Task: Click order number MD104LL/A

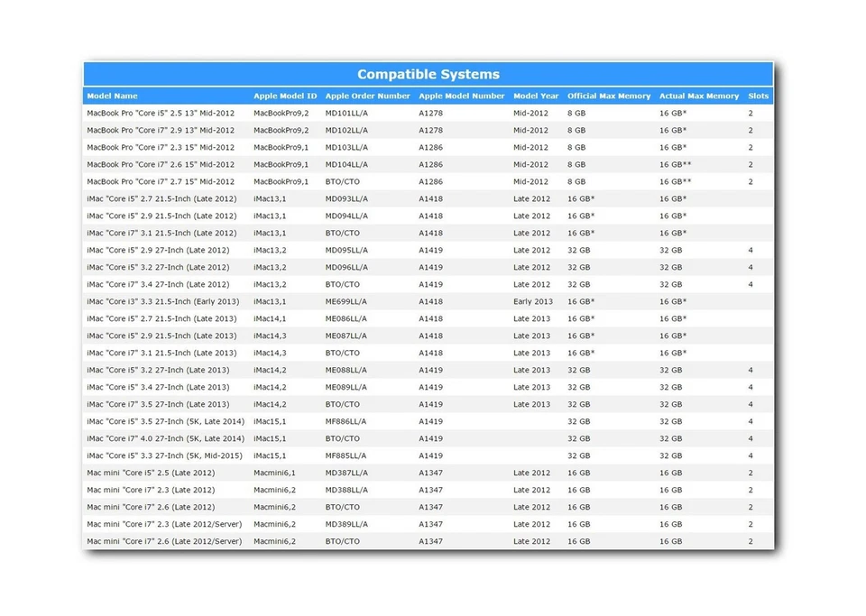Action: click(x=346, y=165)
